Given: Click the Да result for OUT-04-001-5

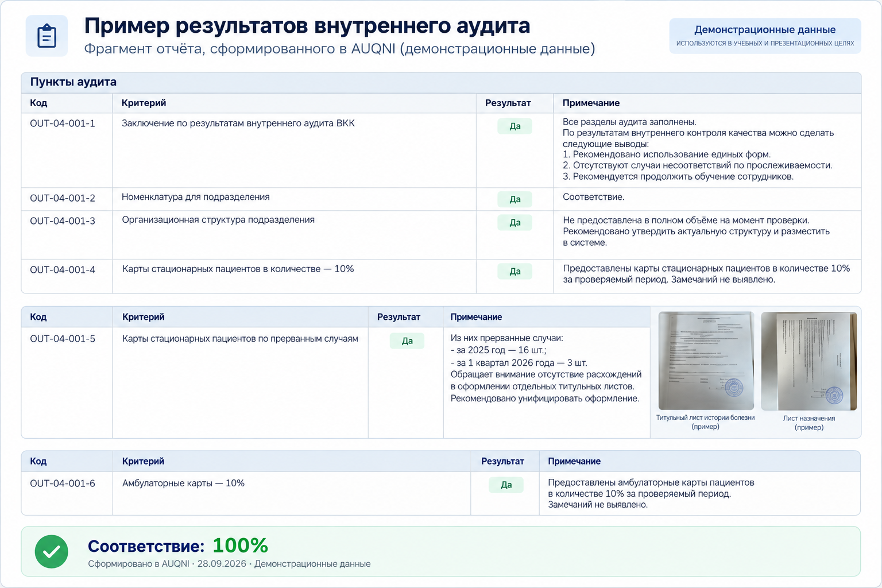Looking at the screenshot, I should point(407,341).
